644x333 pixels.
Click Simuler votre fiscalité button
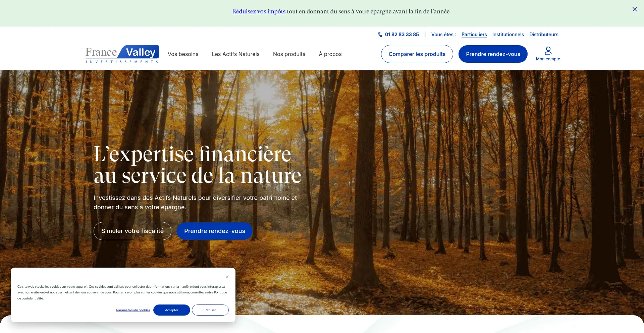(x=132, y=231)
